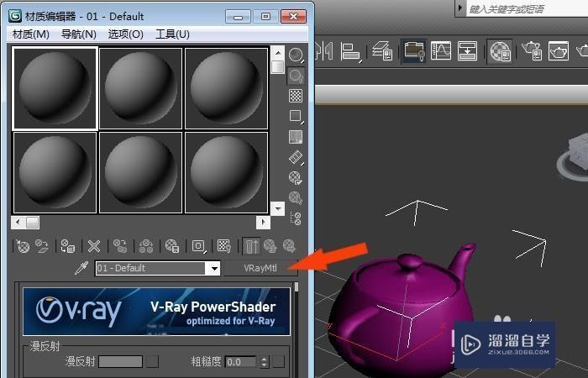Reset the material with the X icon
588x378 pixels.
point(94,246)
